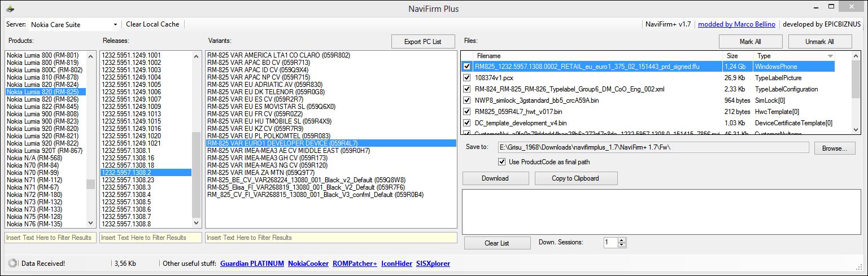Viewport: 868px width, 276px height.
Task: Click the Save to path field
Action: pyautogui.click(x=653, y=147)
